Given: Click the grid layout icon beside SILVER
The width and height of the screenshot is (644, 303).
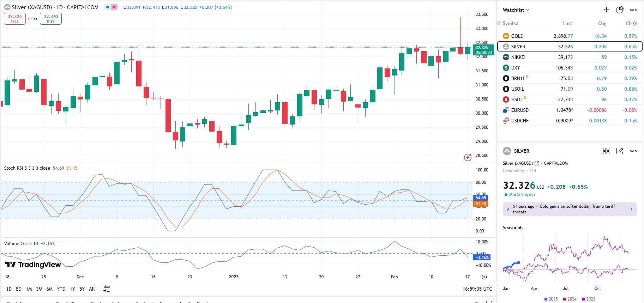Looking at the screenshot, I should click(x=606, y=151).
